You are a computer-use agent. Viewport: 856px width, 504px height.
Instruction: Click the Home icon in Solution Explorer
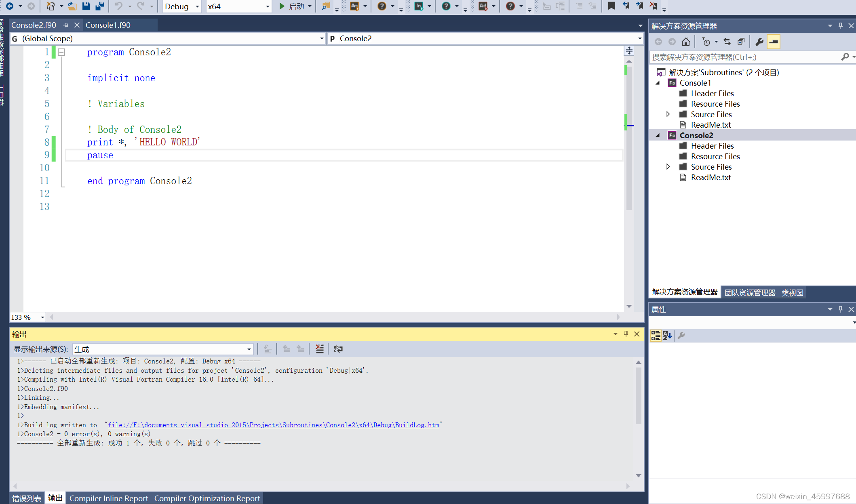tap(685, 42)
